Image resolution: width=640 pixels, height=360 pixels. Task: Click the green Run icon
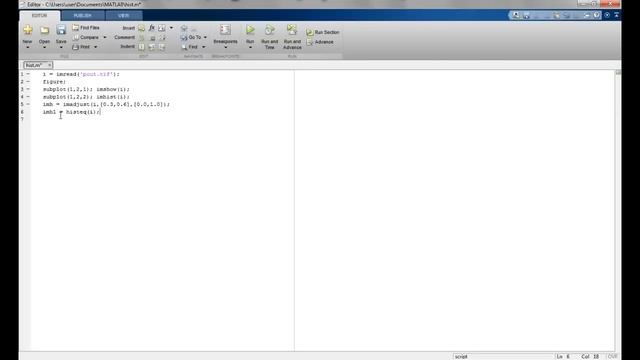(x=250, y=30)
